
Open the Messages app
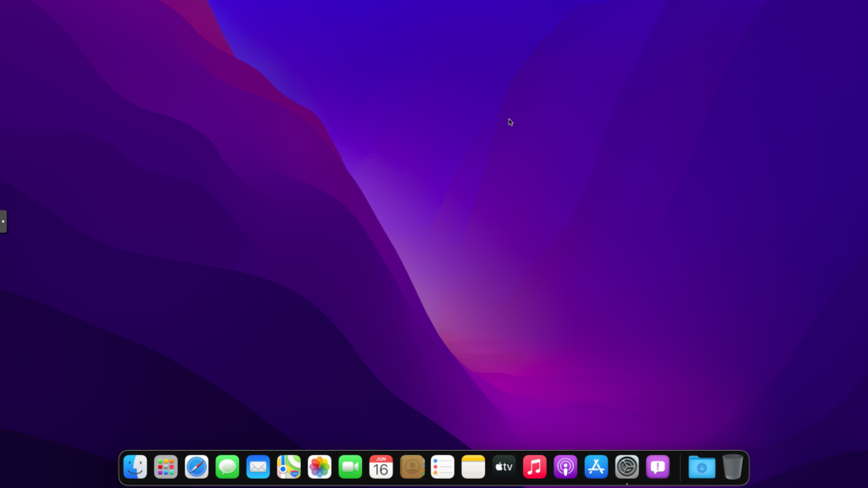227,467
